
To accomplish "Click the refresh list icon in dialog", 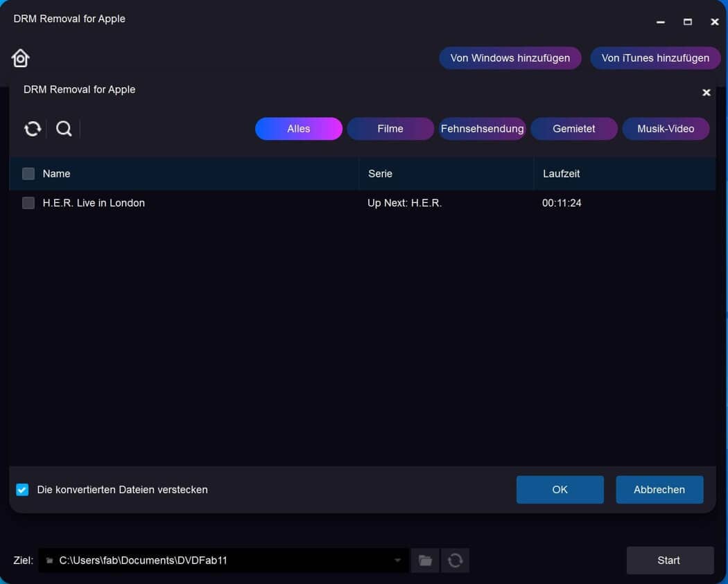I will pyautogui.click(x=33, y=129).
